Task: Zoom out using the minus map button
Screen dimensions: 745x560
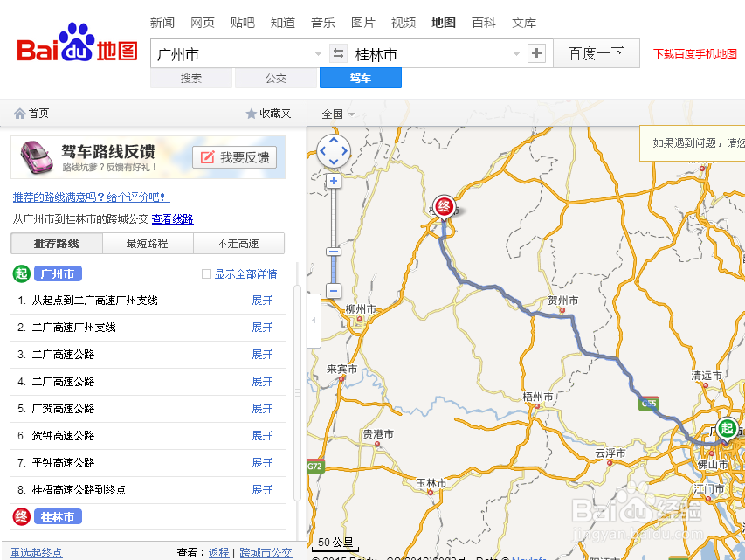Action: [x=334, y=290]
